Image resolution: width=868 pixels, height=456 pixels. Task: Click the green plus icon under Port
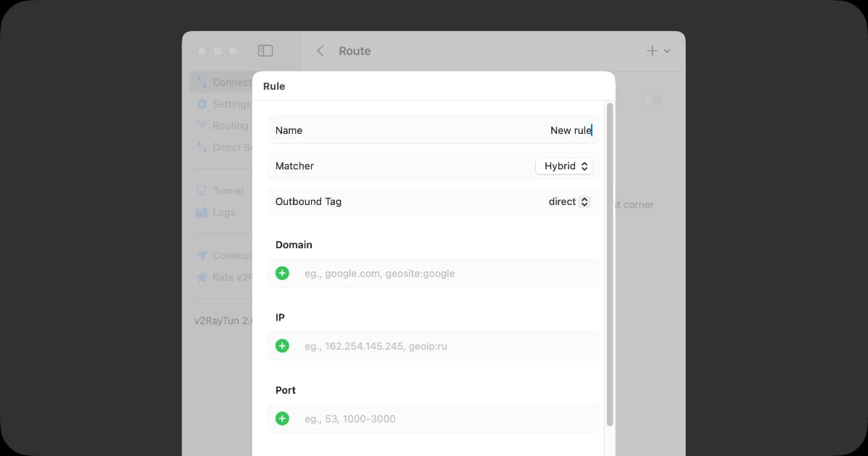[282, 418]
